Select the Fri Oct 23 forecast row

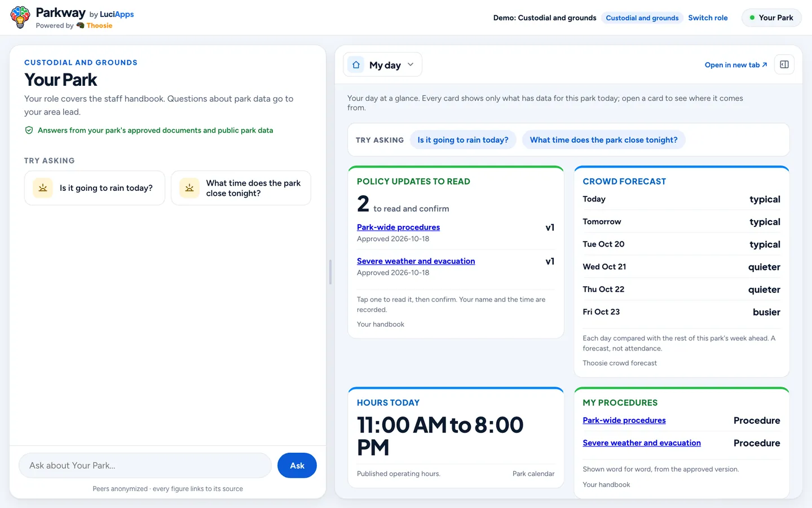[x=681, y=312]
